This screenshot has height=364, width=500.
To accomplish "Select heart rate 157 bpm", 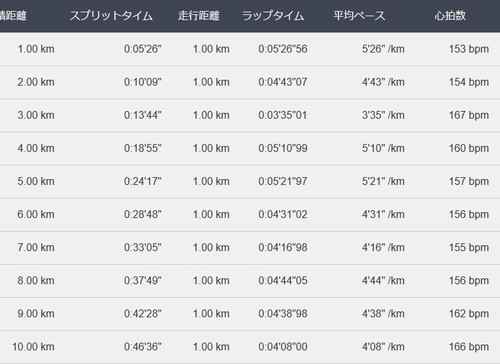I will pyautogui.click(x=469, y=181).
